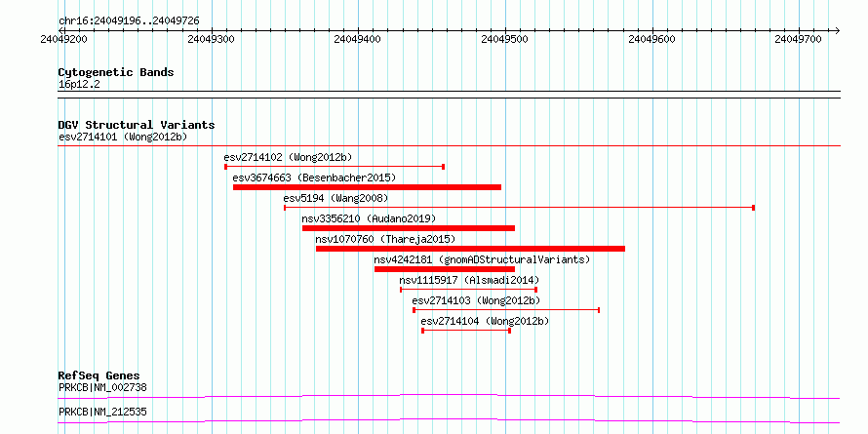Click ruler coordinate 24049600

pyautogui.click(x=652, y=39)
